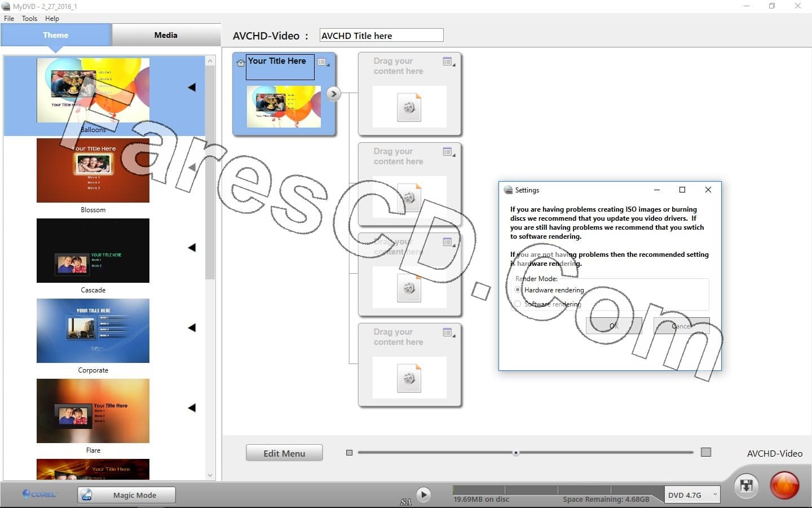
Task: Click the Space Remaining: 4.68GB text
Action: (606, 500)
